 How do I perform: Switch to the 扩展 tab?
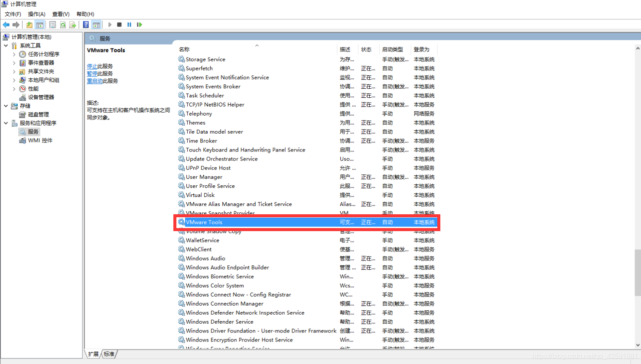tap(93, 354)
